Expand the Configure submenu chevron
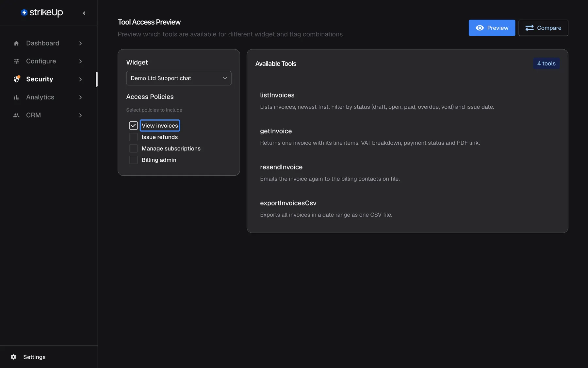This screenshot has height=368, width=588. click(80, 61)
